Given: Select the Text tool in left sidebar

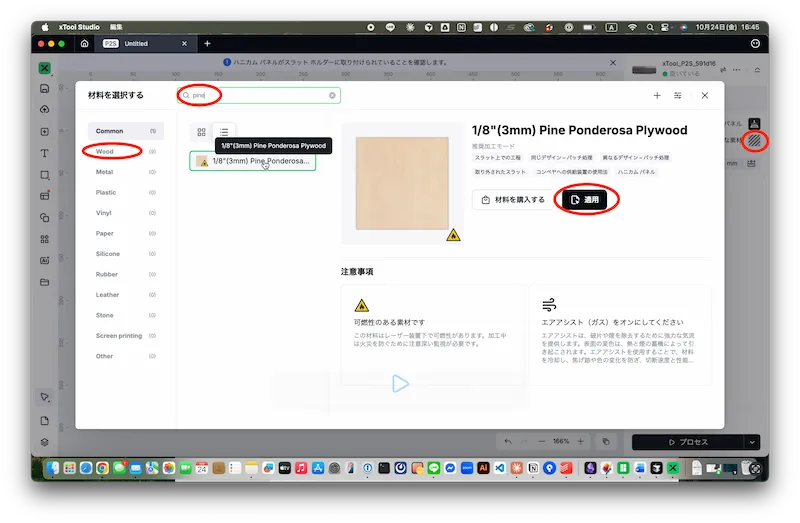Looking at the screenshot, I should (45, 153).
